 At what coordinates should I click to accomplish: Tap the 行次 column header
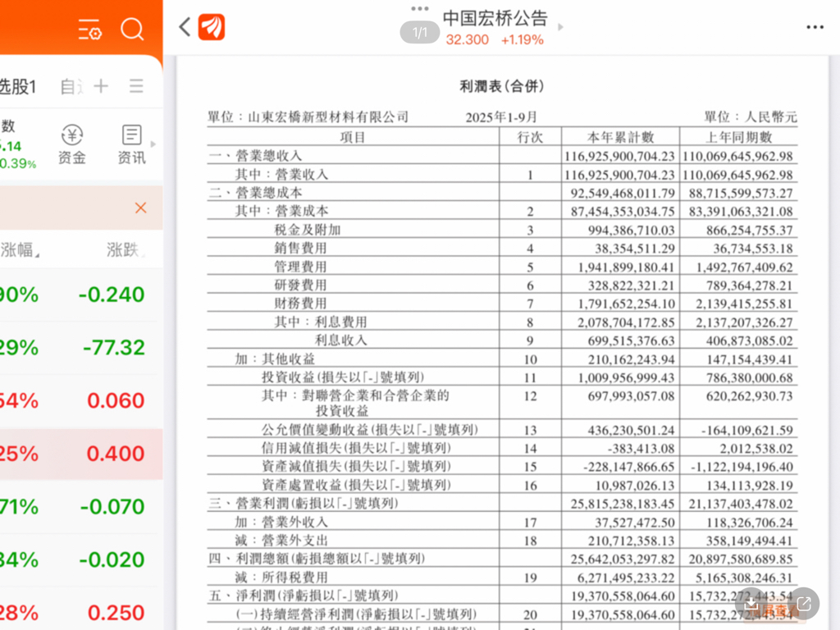click(x=530, y=137)
